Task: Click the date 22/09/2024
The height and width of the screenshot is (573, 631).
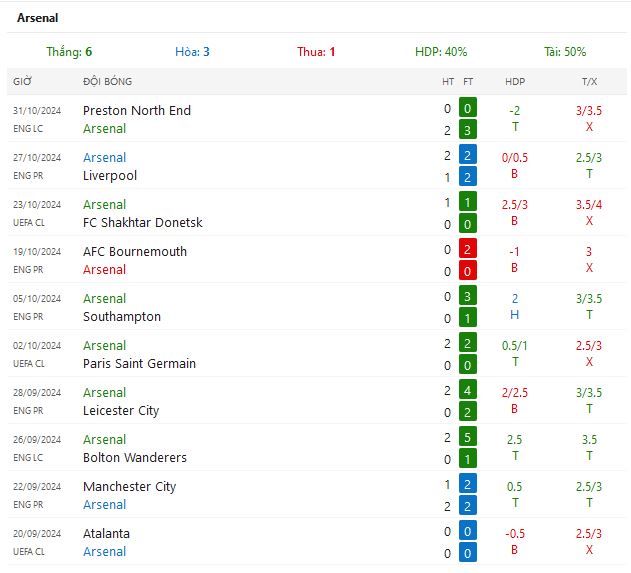Action: pyautogui.click(x=37, y=487)
